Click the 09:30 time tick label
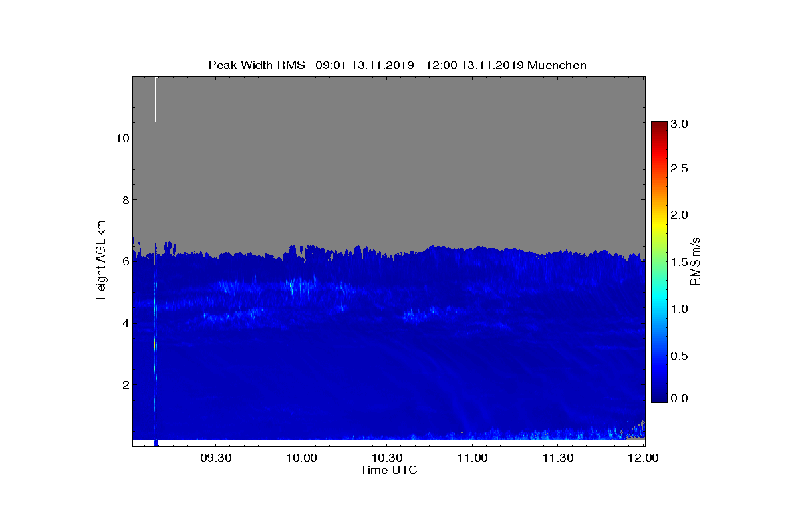This screenshot has width=798, height=532. 215,458
